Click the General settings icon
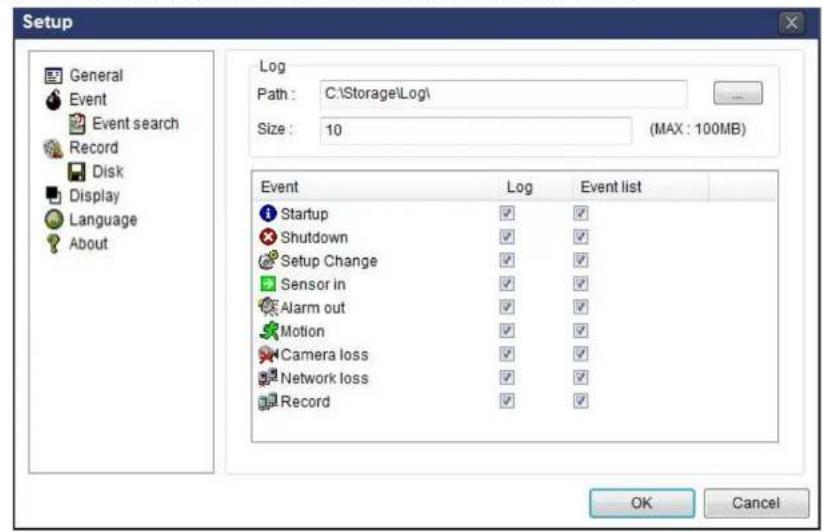Image resolution: width=823 pixels, height=532 pixels. (53, 76)
